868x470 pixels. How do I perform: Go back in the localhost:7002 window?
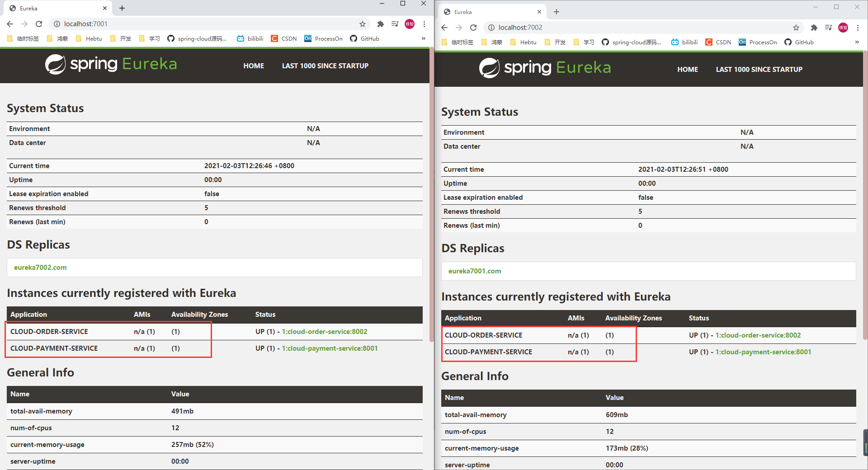coord(444,28)
